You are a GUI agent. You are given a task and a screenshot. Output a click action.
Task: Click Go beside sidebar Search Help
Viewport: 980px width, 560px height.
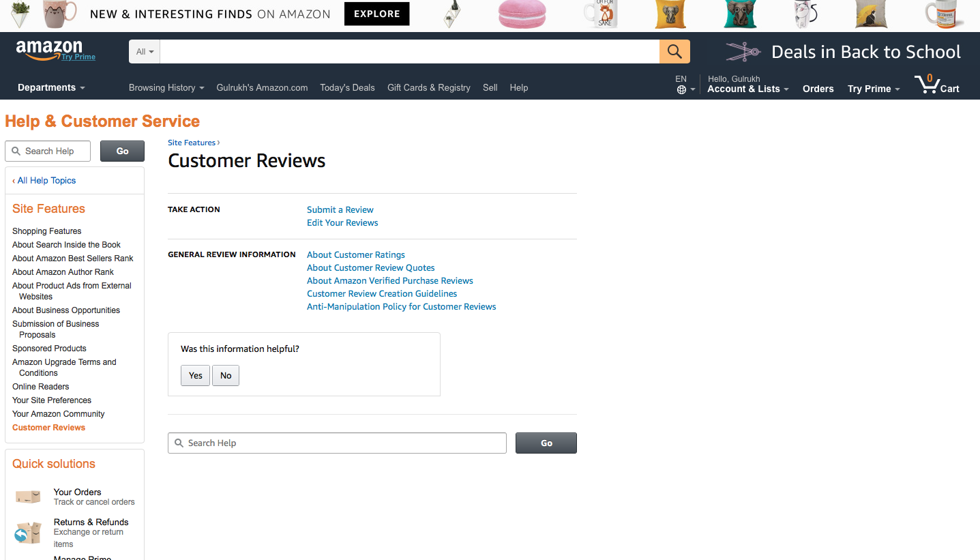pyautogui.click(x=122, y=151)
